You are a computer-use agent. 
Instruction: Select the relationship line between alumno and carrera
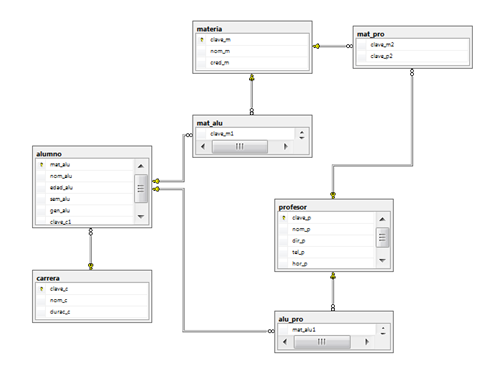(x=91, y=249)
